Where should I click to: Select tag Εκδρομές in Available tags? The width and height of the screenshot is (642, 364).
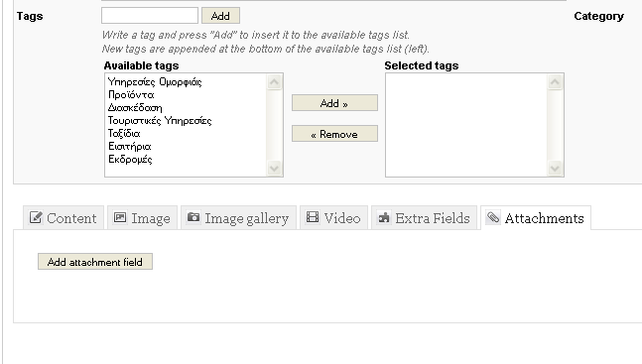[187, 160]
